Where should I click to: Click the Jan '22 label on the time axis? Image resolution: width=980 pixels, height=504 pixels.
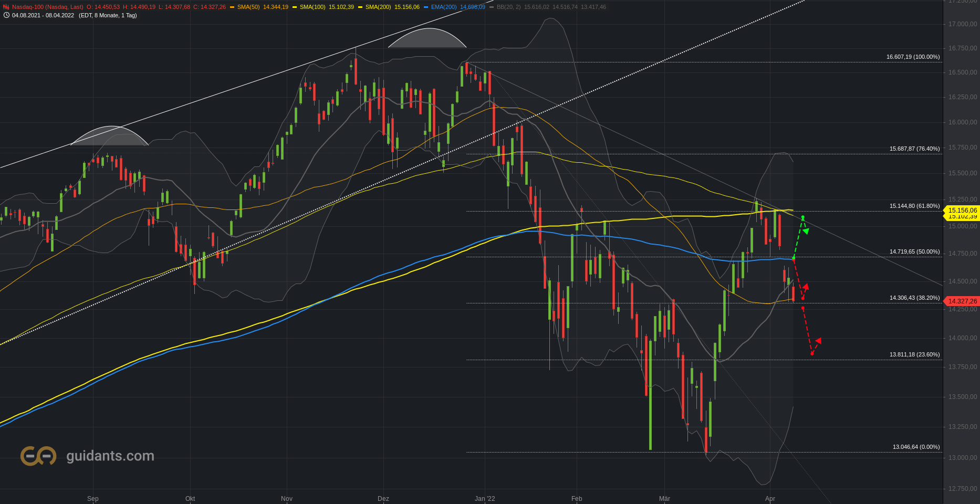pos(485,499)
